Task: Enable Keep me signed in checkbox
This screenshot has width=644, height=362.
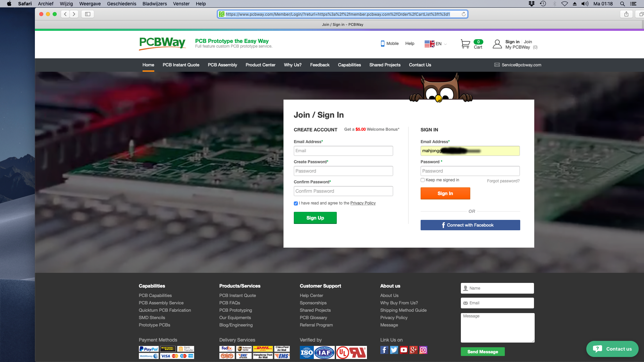Action: [x=423, y=180]
